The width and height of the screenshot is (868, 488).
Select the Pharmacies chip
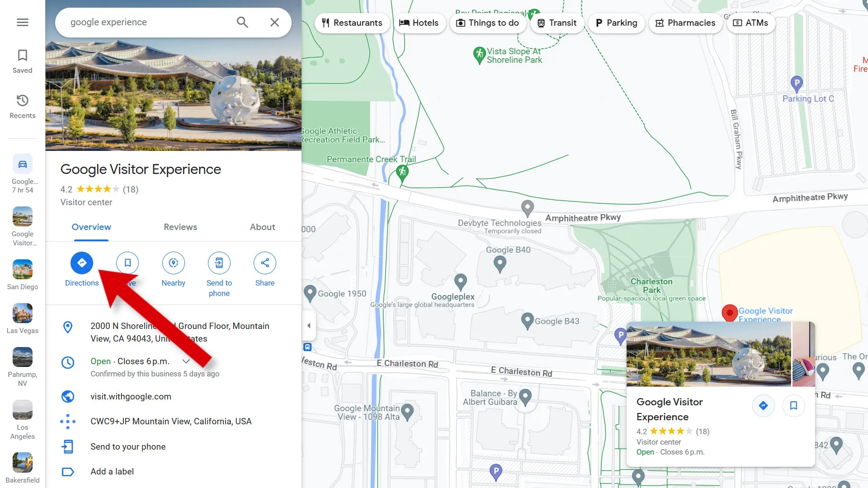click(685, 23)
